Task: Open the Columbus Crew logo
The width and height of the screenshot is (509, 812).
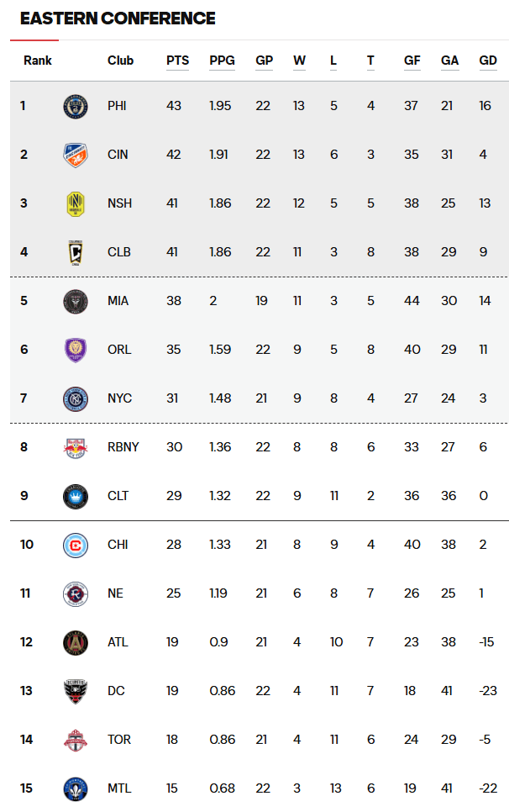Action: coord(75,253)
